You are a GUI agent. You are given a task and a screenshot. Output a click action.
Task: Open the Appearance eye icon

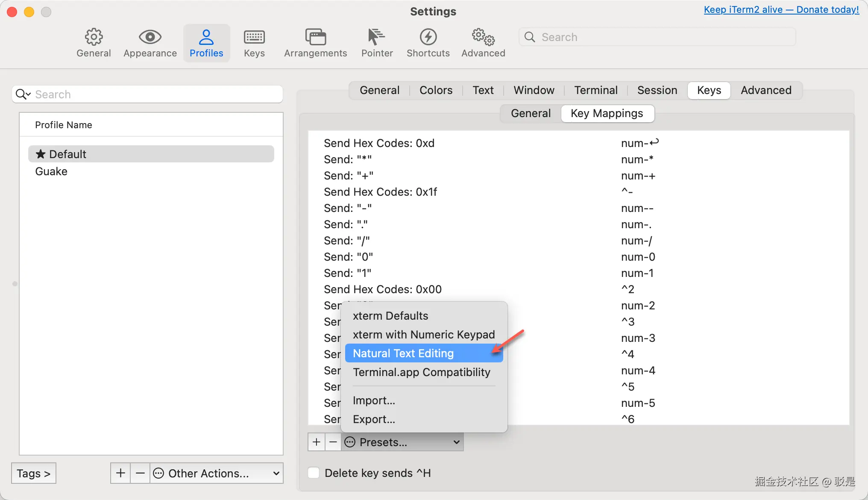[150, 38]
